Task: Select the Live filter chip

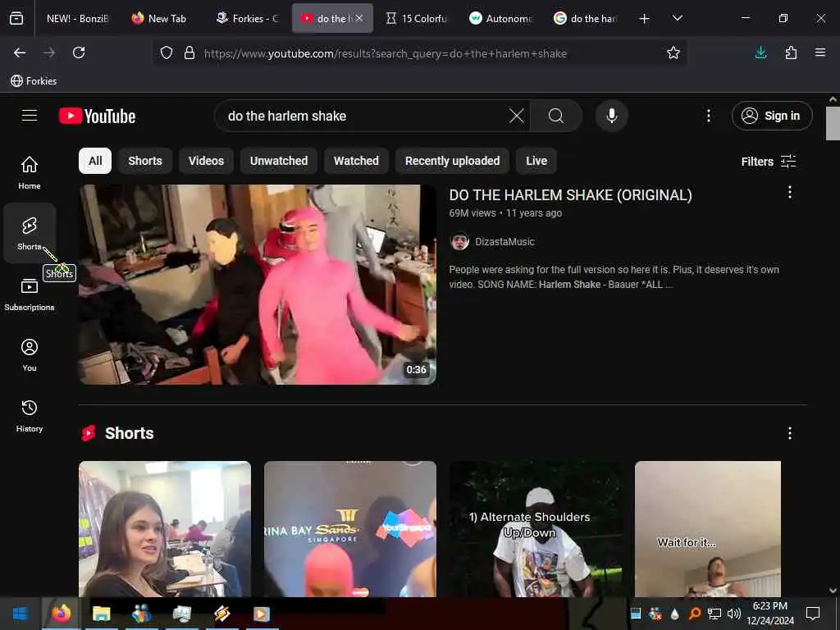Action: click(536, 161)
